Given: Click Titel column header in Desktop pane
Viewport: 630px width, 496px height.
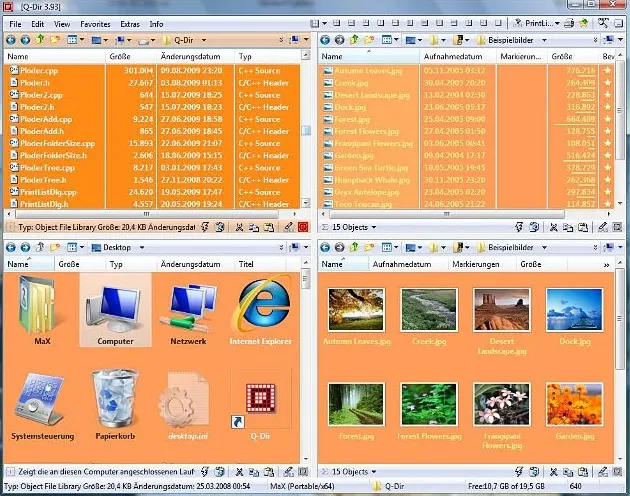Looking at the screenshot, I should point(260,264).
